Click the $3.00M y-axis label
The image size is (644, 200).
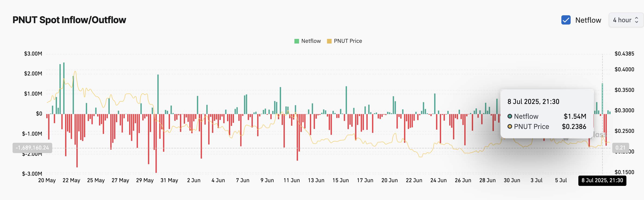tap(33, 54)
